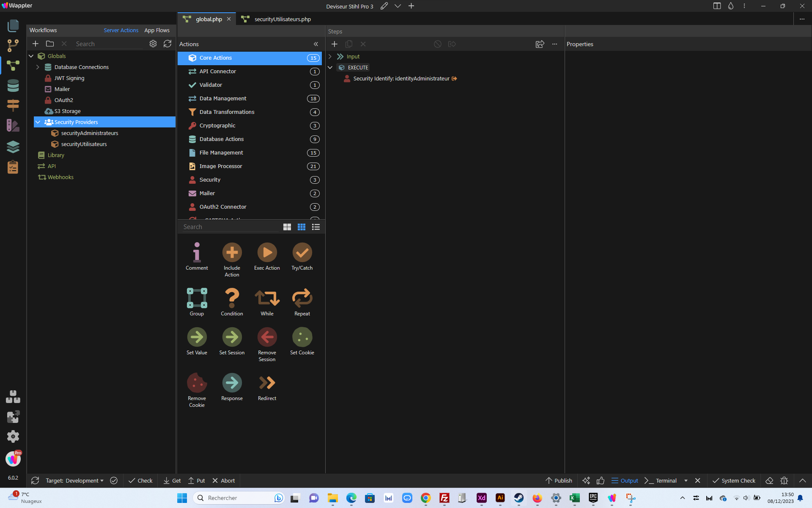
Task: Click the Response action icon
Action: [232, 383]
